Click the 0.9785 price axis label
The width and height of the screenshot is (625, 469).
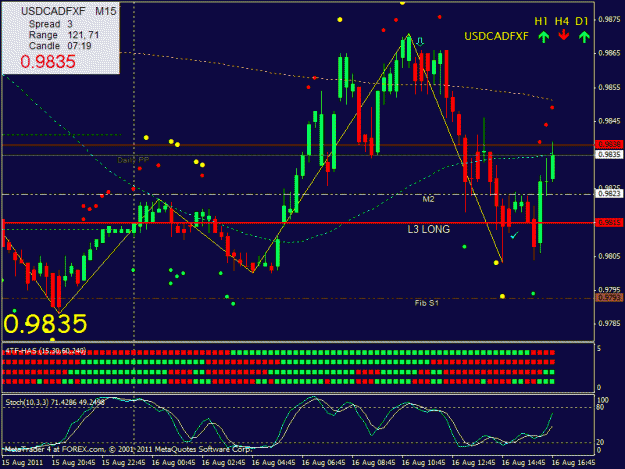click(610, 324)
